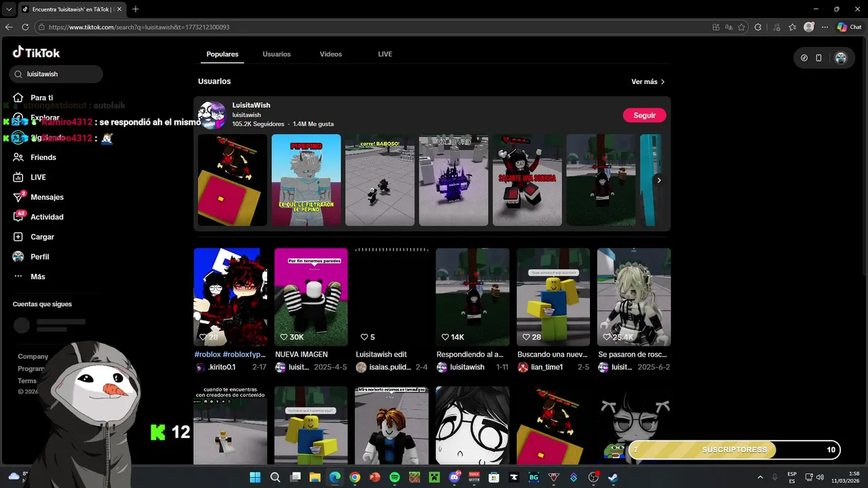Open the #roblox #robloxfyp hashtag text
Screen dimensions: 868x488
pos(230,354)
